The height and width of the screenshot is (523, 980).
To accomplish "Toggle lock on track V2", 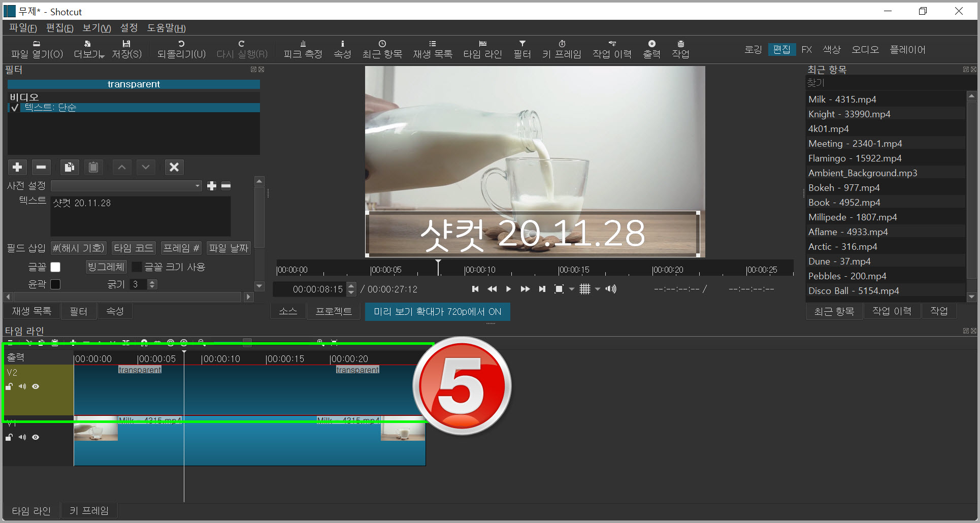I will click(9, 386).
